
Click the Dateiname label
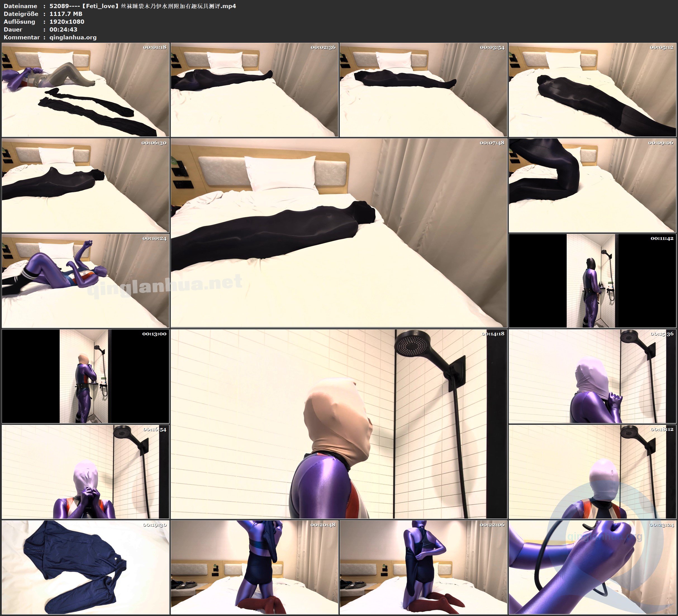pos(20,6)
